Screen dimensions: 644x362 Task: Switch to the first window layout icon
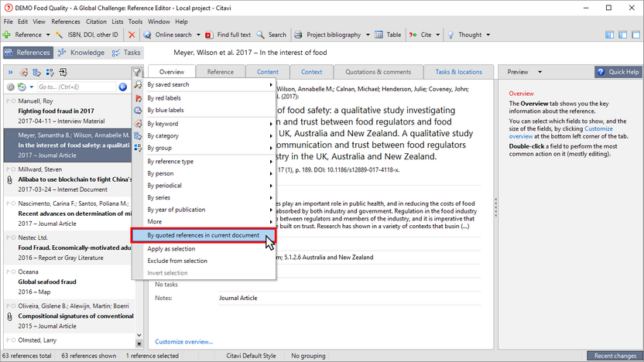(x=609, y=35)
